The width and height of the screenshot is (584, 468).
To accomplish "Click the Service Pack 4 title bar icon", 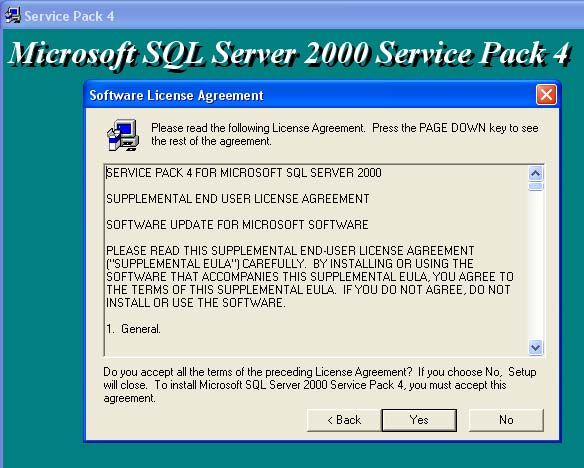I will click(13, 16).
